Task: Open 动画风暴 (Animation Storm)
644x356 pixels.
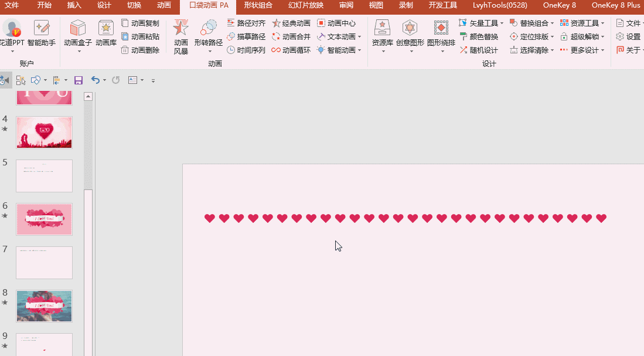Action: (180, 36)
